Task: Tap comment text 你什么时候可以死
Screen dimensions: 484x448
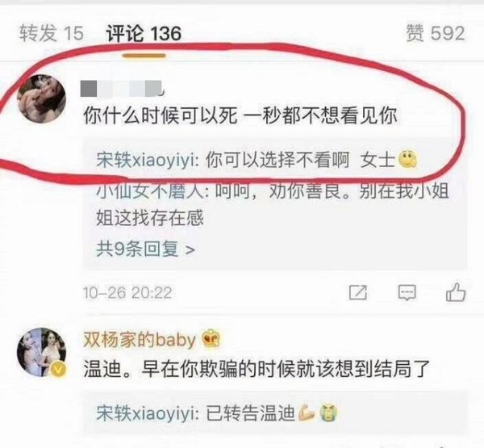Action: [161, 116]
